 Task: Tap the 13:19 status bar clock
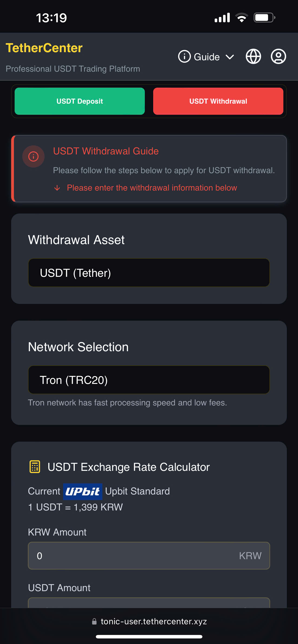[x=52, y=18]
